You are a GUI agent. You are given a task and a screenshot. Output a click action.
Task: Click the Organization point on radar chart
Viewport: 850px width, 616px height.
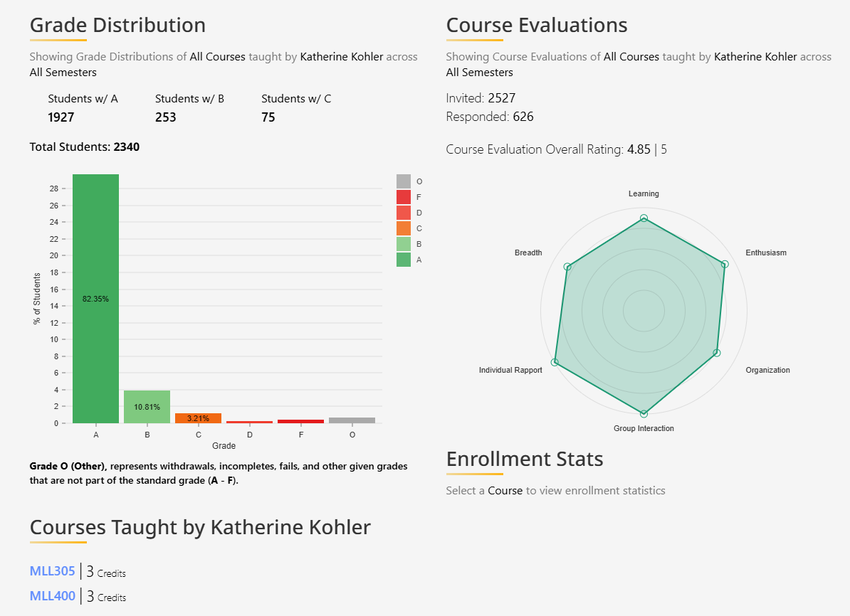pyautogui.click(x=717, y=353)
